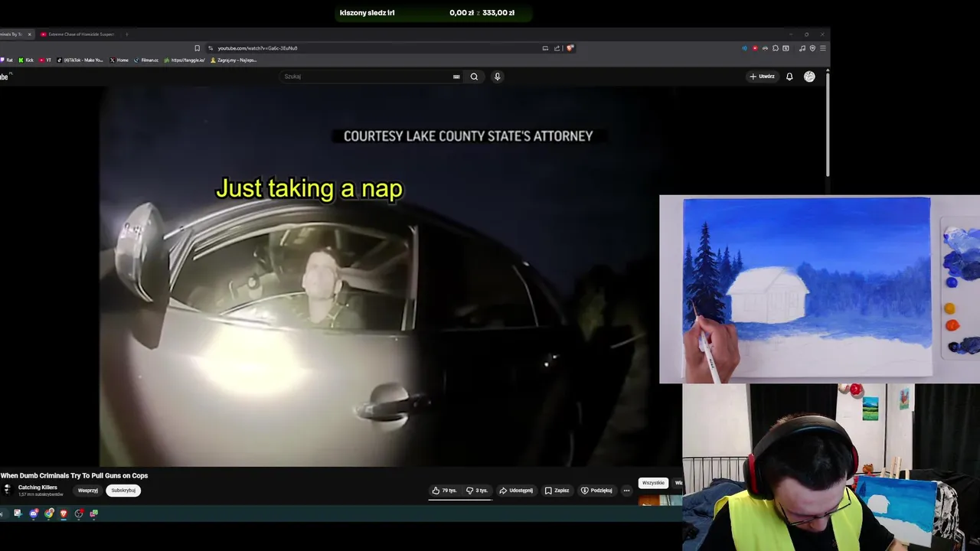This screenshot has height=551, width=980.
Task: Select the Wszystkie filter chip
Action: click(653, 483)
